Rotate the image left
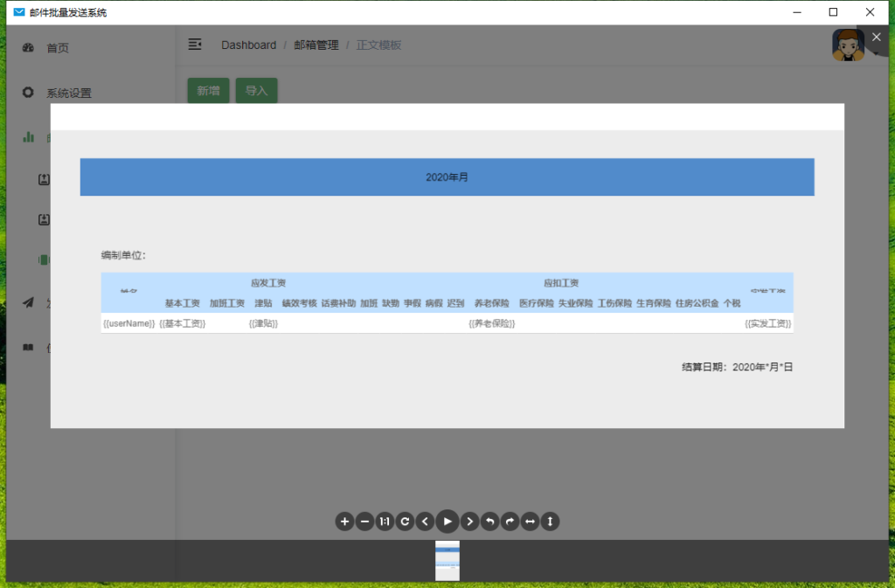This screenshot has height=588, width=895. click(490, 522)
